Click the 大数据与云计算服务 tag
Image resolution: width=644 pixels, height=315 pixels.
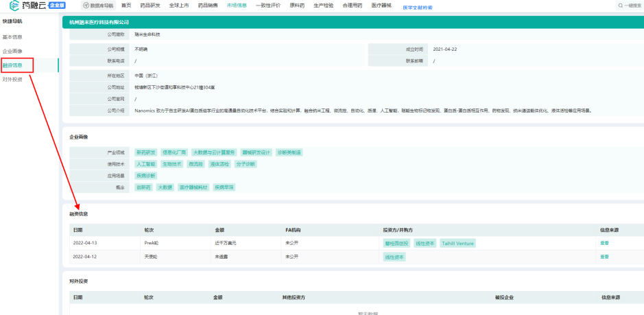tap(214, 152)
